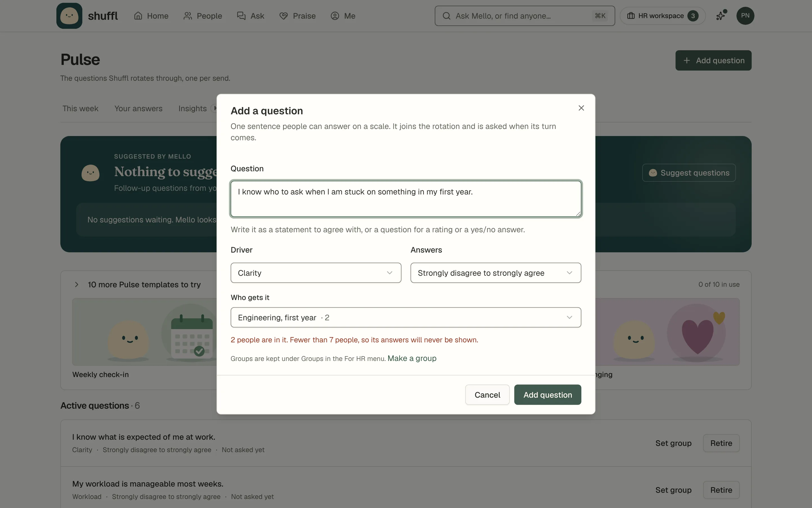Close the Add a question dialog
812x508 pixels.
pos(581,108)
